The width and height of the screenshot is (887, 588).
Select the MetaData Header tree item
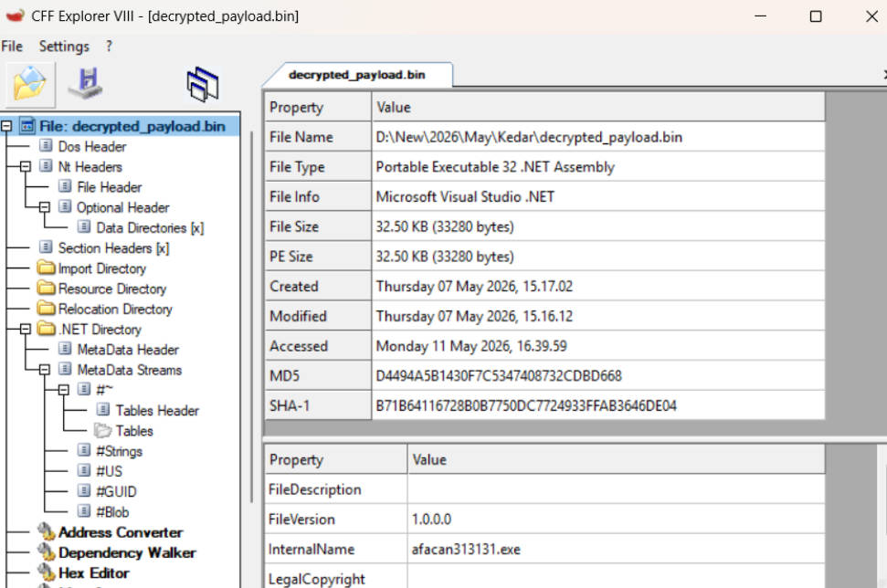click(128, 350)
